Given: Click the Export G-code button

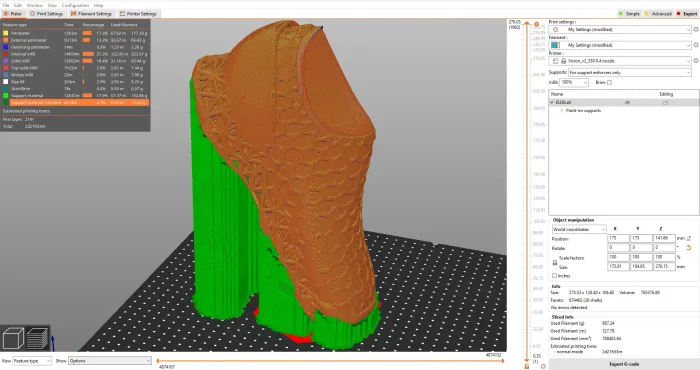Looking at the screenshot, I should 624,364.
